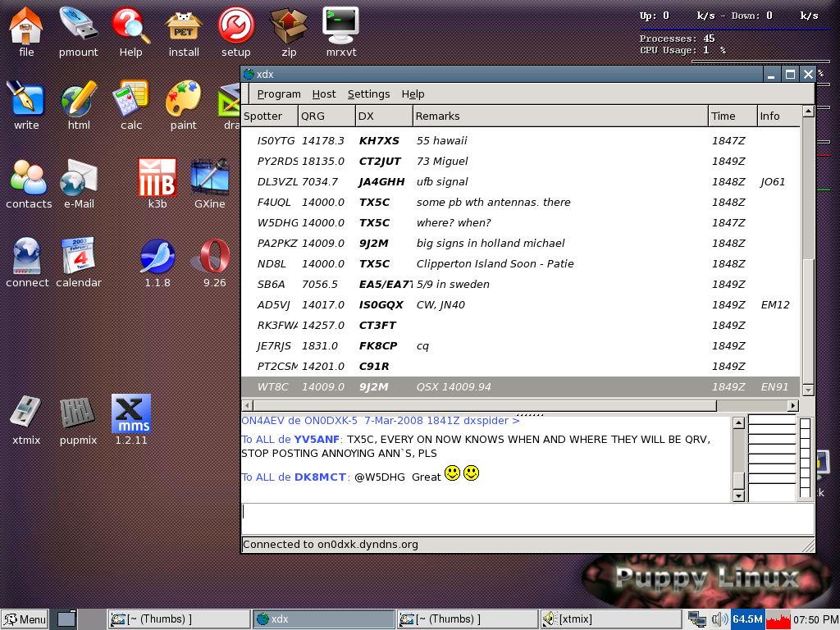The width and height of the screenshot is (840, 630).
Task: Switch to the xdx taskbar entry
Action: click(x=324, y=619)
